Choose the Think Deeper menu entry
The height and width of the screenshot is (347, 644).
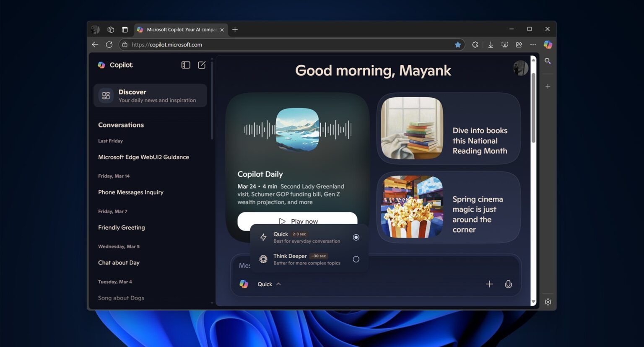coord(309,259)
